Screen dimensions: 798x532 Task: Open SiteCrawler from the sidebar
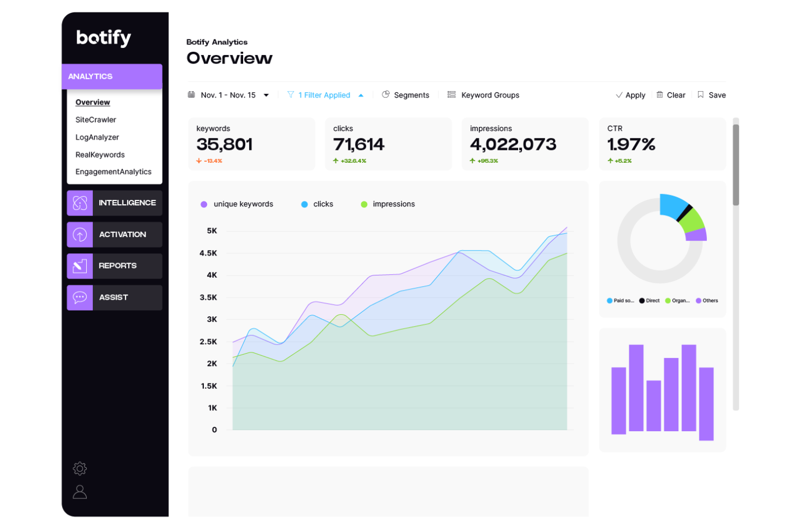click(96, 120)
